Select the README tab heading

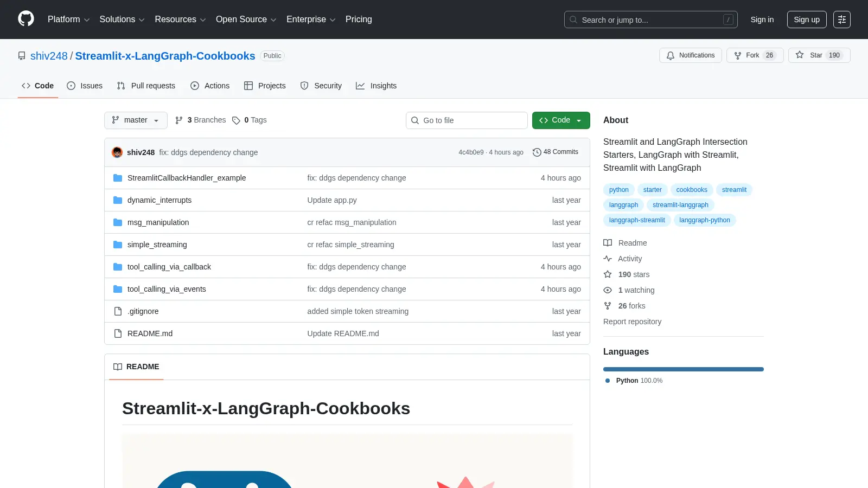click(x=136, y=367)
